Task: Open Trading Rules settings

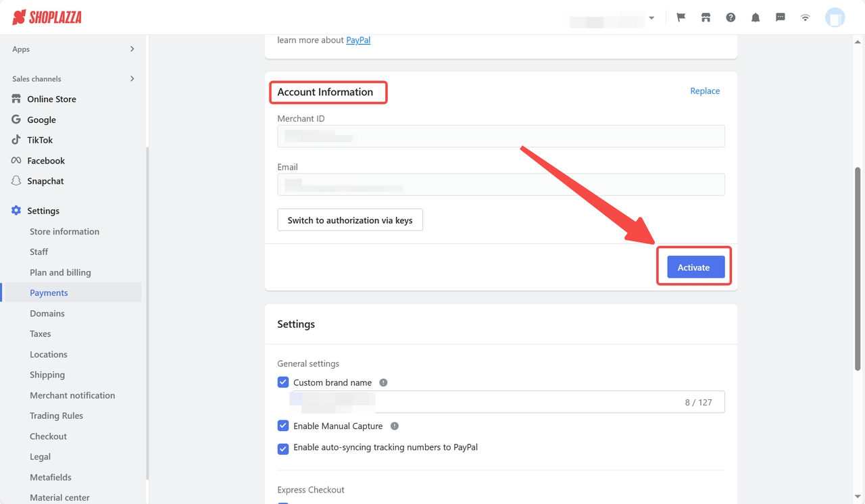Action: coord(56,416)
